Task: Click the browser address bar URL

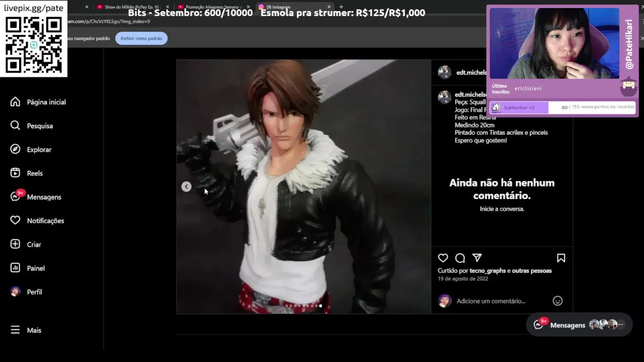Action: point(109,22)
